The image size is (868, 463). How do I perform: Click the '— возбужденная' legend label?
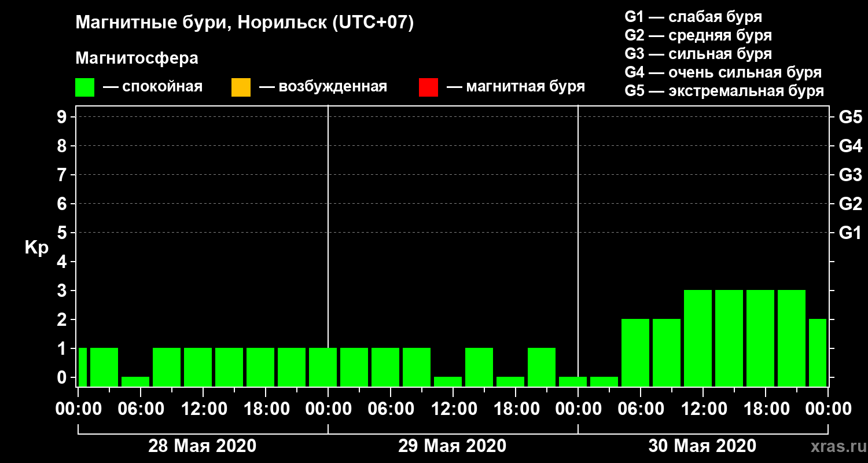(x=323, y=87)
